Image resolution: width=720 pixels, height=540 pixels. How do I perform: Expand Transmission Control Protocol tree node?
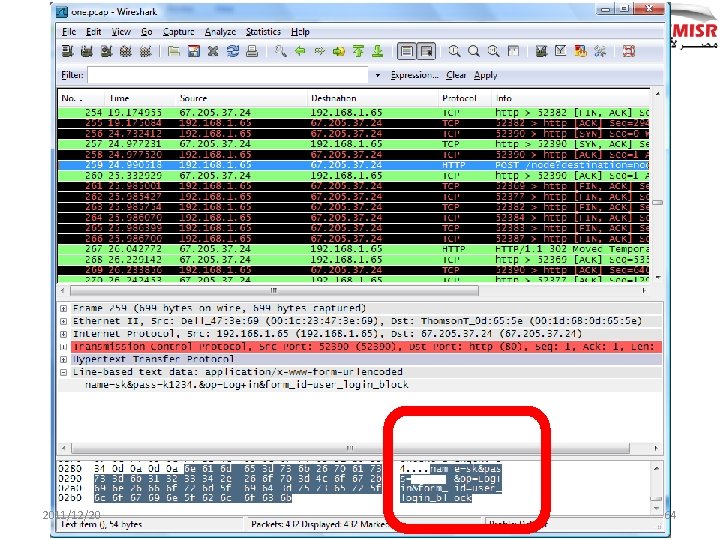pyautogui.click(x=64, y=347)
